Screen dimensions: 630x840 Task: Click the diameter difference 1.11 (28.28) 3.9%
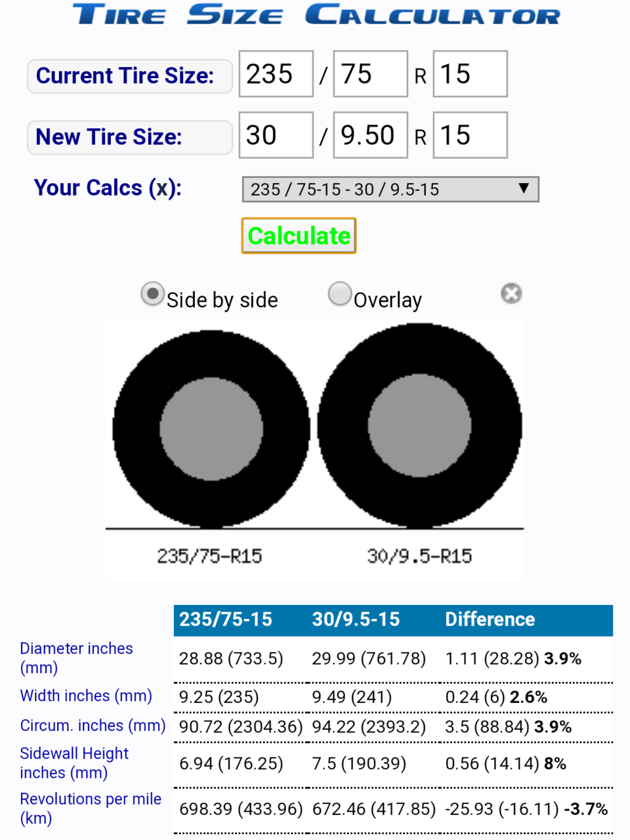[x=513, y=658]
